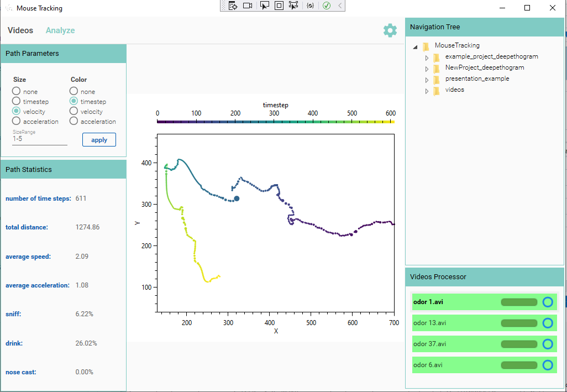Select the list-with-target icon on the toolbar

pyautogui.click(x=233, y=5)
